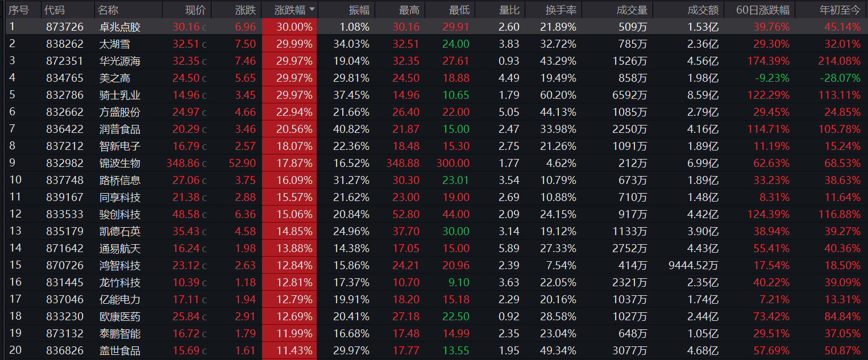The height and width of the screenshot is (360, 868).
Task: Select stock name 凯德石英
Action: [x=119, y=231]
